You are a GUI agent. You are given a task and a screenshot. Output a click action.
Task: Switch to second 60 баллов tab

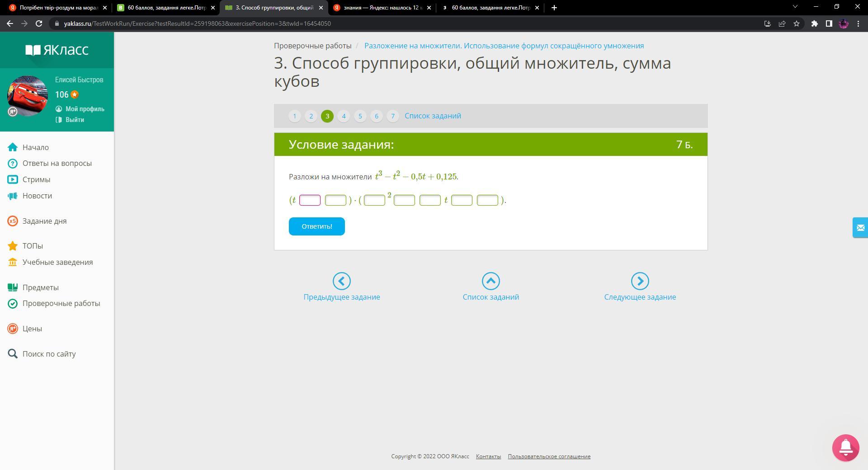point(166,8)
